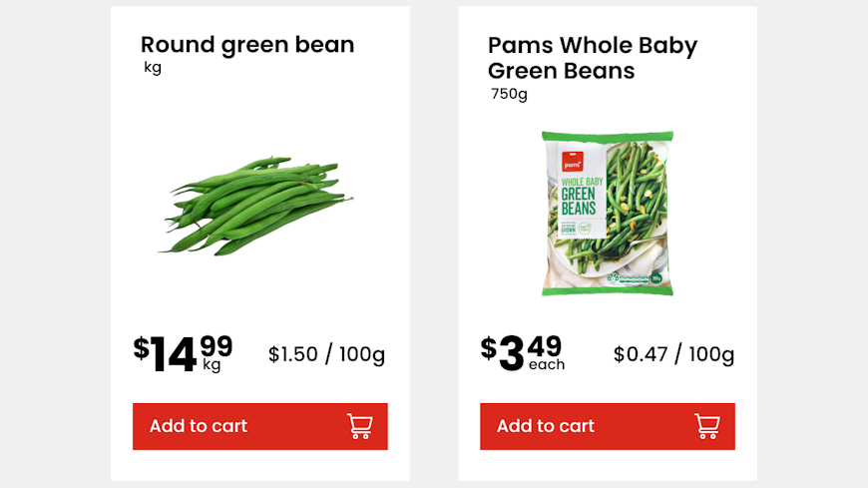Image resolution: width=868 pixels, height=488 pixels.
Task: Click the "each" label beside the $3.49 price
Action: [x=547, y=365]
